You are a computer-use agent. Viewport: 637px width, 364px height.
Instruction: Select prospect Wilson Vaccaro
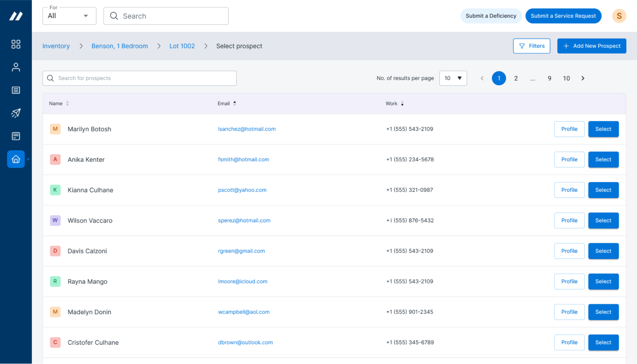(603, 221)
